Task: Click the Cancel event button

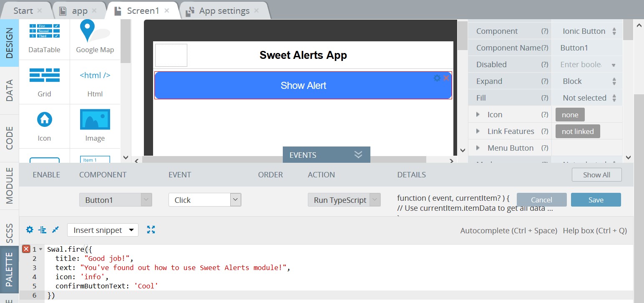Action: (x=541, y=200)
